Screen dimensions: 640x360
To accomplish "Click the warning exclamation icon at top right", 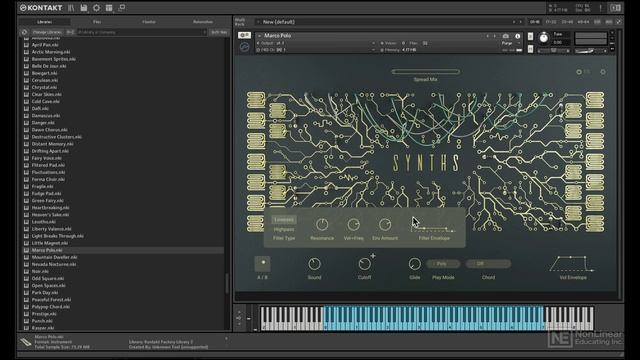I will [x=600, y=8].
